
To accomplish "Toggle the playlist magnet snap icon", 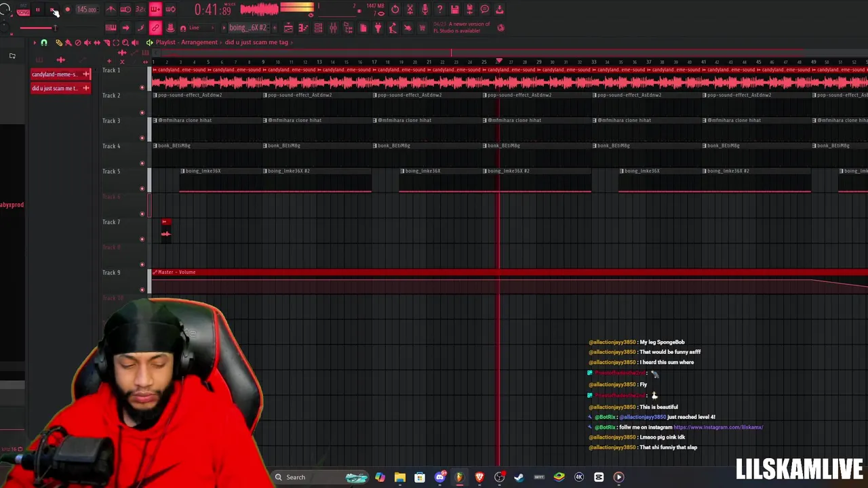I will click(44, 42).
